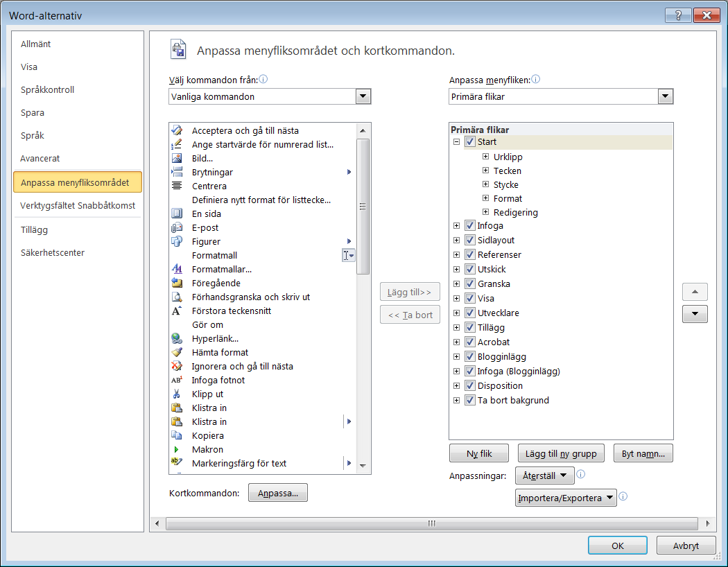
Task: Disable the Utskick tab checkbox
Action: pyautogui.click(x=470, y=269)
